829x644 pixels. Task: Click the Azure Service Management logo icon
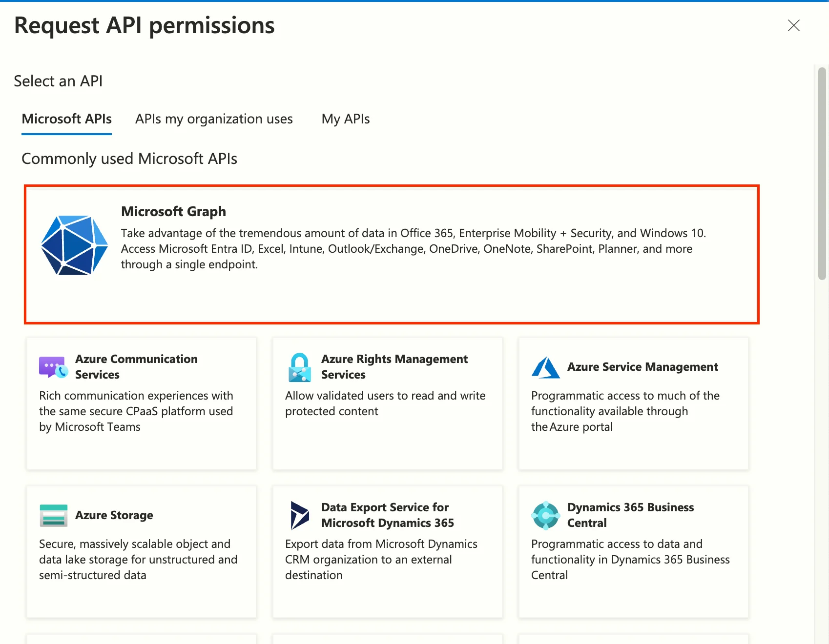click(545, 367)
